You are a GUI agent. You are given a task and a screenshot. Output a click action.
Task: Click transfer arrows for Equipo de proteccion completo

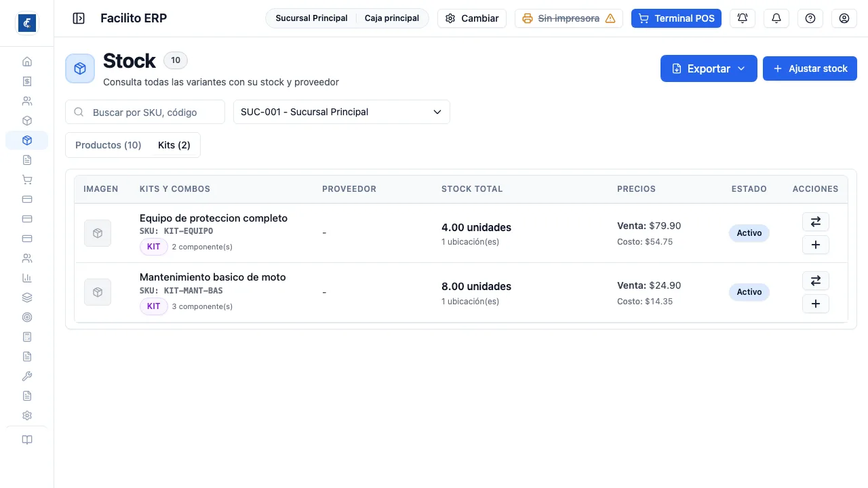click(x=816, y=222)
